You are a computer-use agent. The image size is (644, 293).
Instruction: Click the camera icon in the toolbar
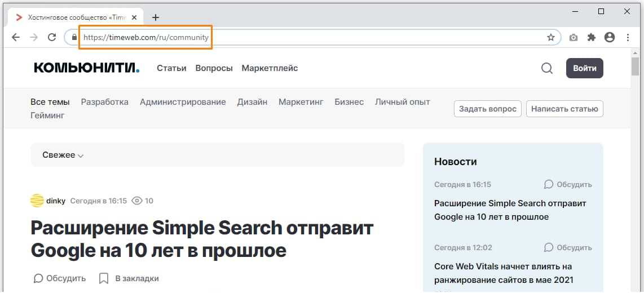click(x=574, y=38)
